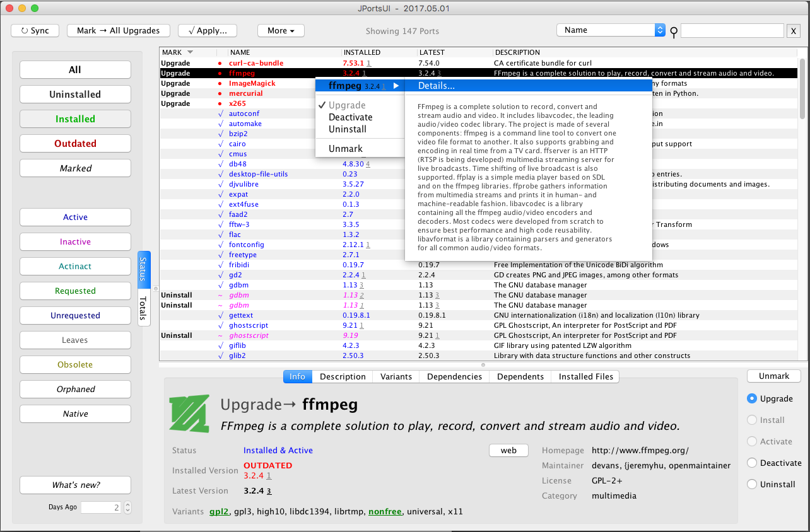
Task: Select the Install radio button
Action: (752, 420)
